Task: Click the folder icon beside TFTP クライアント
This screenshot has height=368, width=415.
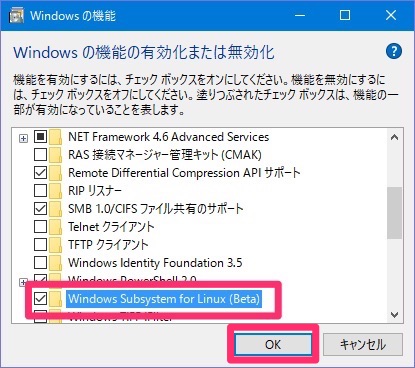Action: [55, 245]
